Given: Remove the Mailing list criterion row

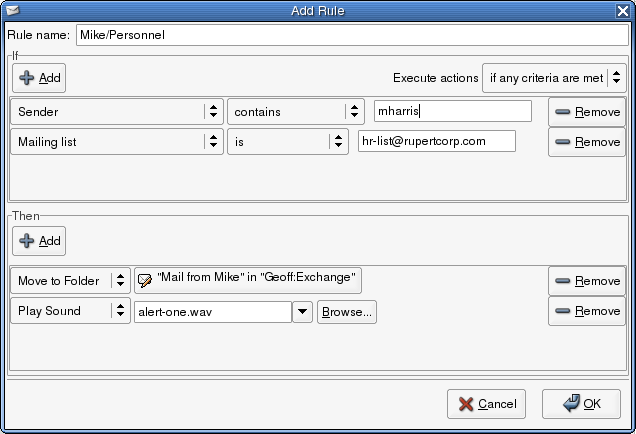Looking at the screenshot, I should pos(587,142).
